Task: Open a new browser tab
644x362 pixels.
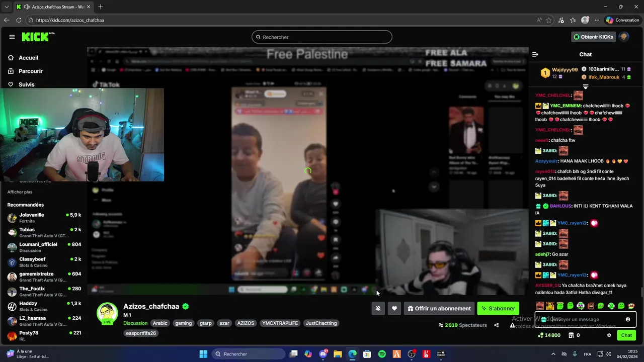Action: [x=101, y=7]
